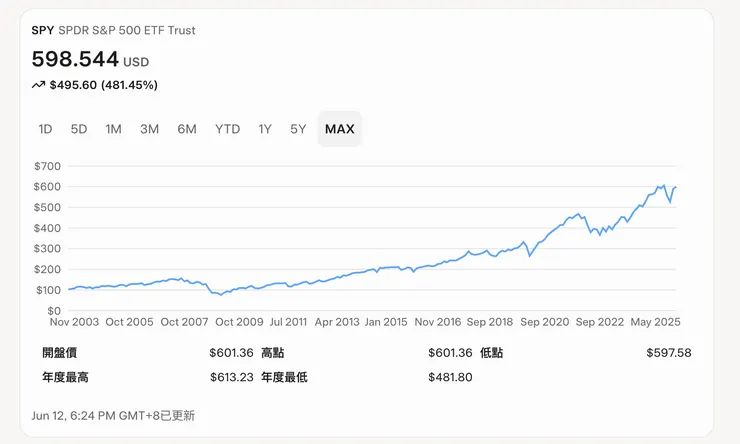
Task: Select the 5Y time range tab
Action: point(298,129)
